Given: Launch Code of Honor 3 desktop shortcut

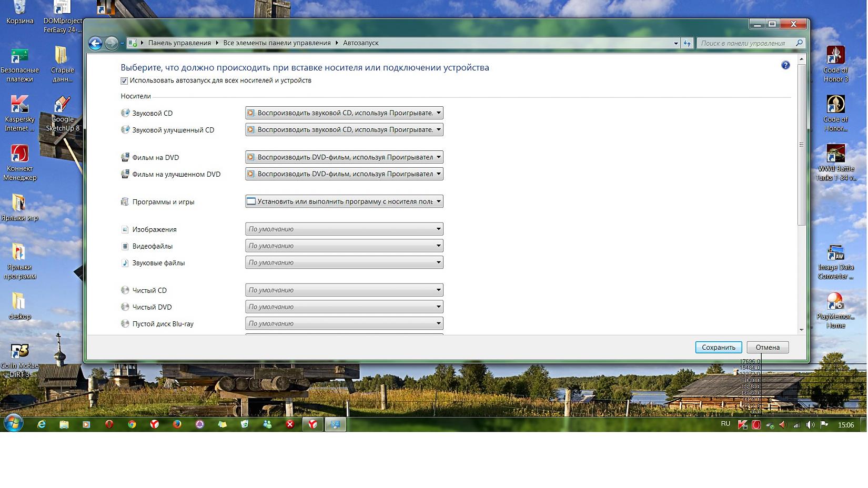Looking at the screenshot, I should click(835, 64).
